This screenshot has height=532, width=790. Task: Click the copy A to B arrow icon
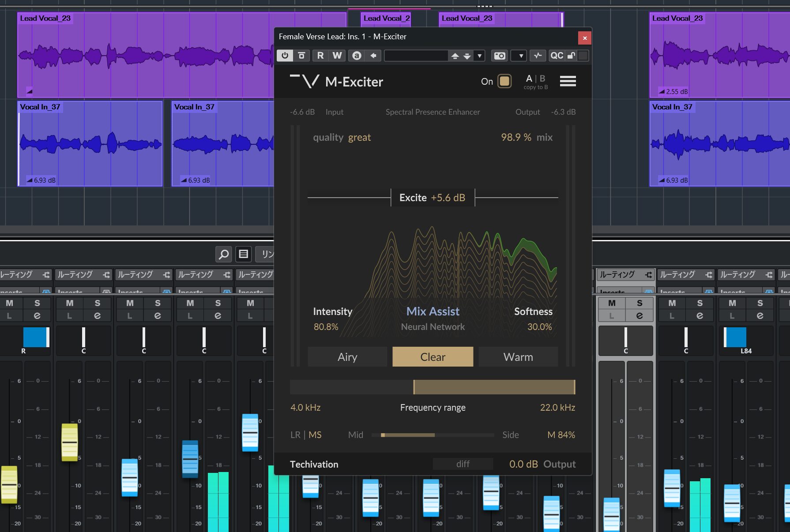(x=373, y=56)
